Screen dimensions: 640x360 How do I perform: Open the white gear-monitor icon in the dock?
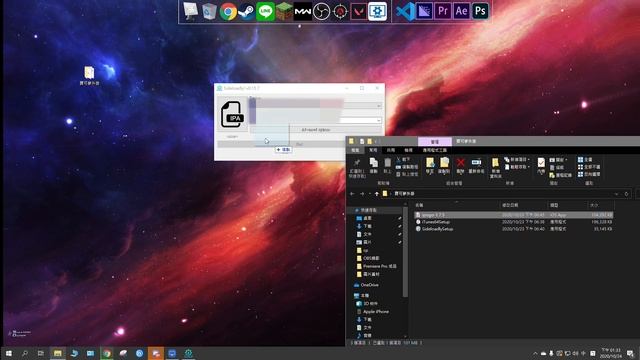pyautogui.click(x=378, y=11)
